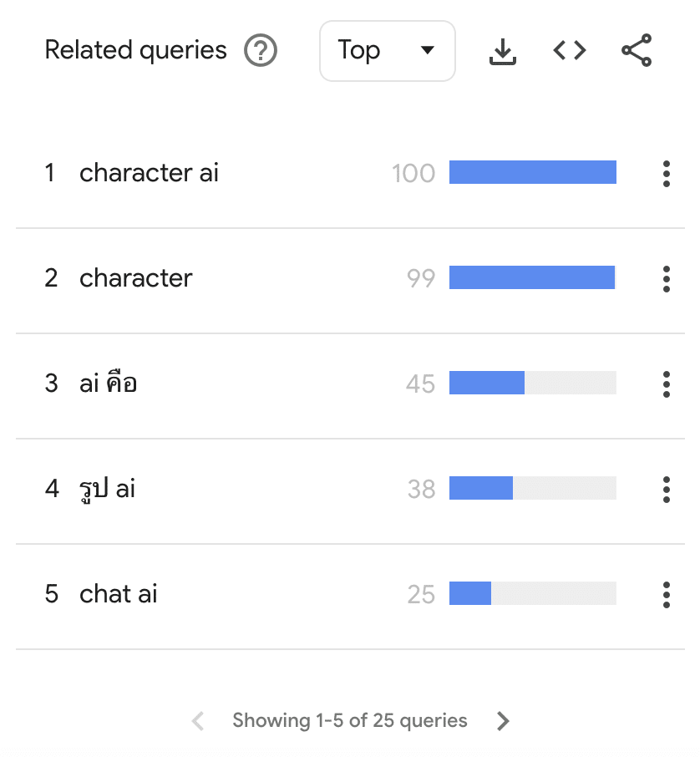This screenshot has height=757, width=700.
Task: Click the Related queries heading
Action: [x=135, y=50]
